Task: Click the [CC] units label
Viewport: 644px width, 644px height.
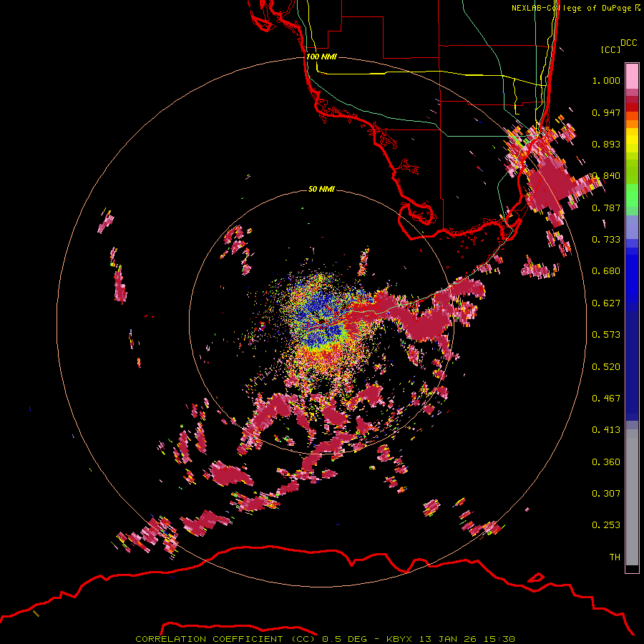Action: (610, 49)
